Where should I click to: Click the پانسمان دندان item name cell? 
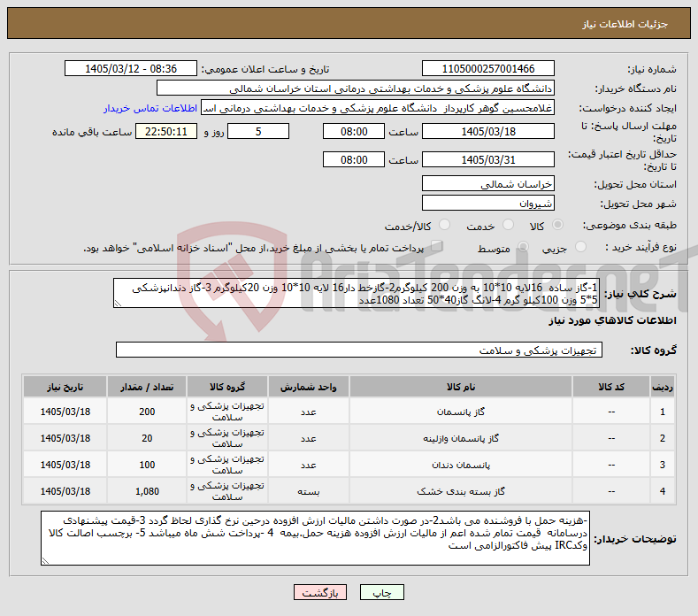tap(461, 465)
